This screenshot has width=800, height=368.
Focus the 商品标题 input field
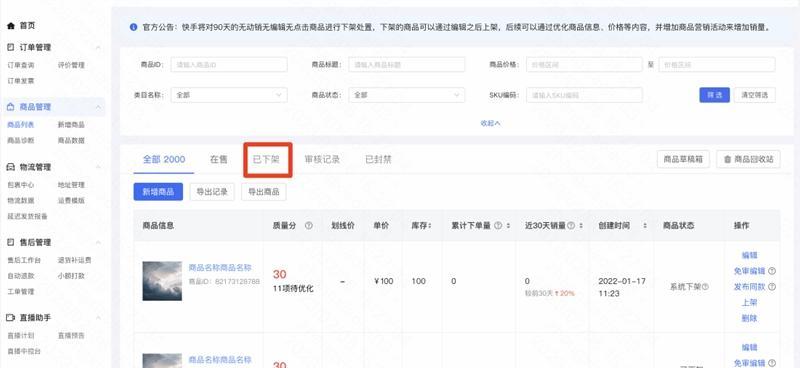pyautogui.click(x=407, y=65)
